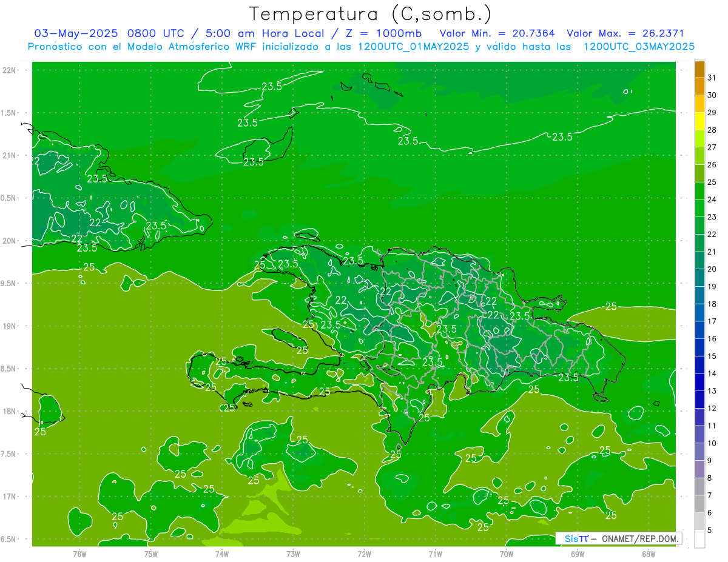The height and width of the screenshot is (562, 728).
Task: Click the legend value "24"
Action: pyautogui.click(x=712, y=199)
